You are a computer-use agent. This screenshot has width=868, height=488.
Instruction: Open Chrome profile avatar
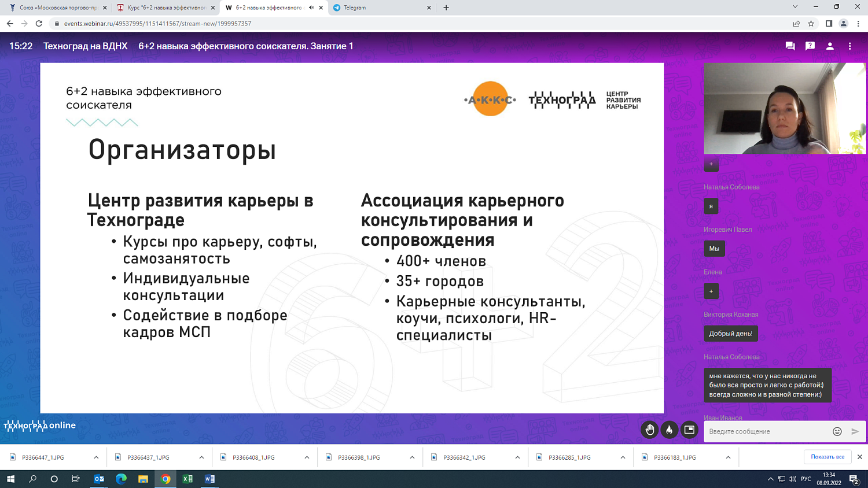844,24
